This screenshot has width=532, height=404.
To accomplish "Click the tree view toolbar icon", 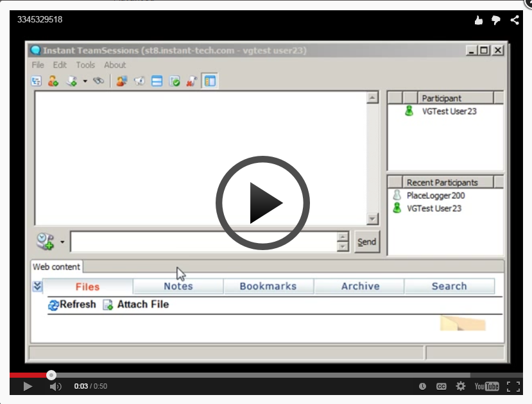I will [37, 81].
